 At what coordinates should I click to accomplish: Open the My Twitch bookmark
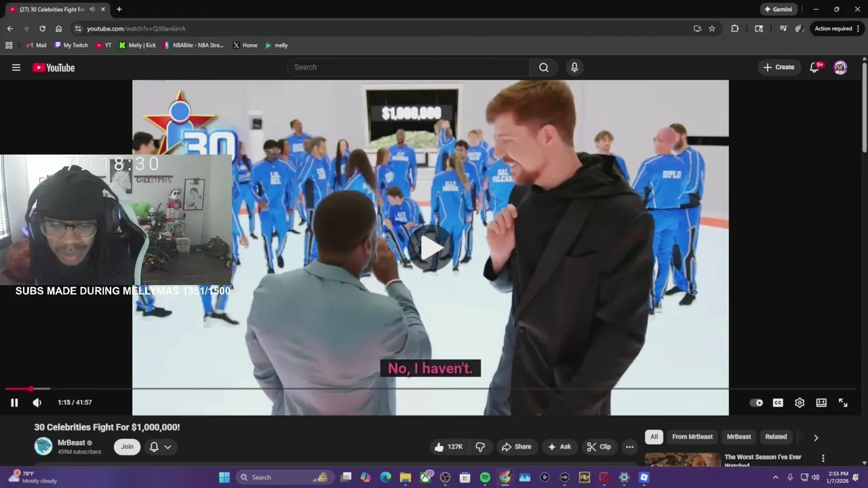[71, 45]
